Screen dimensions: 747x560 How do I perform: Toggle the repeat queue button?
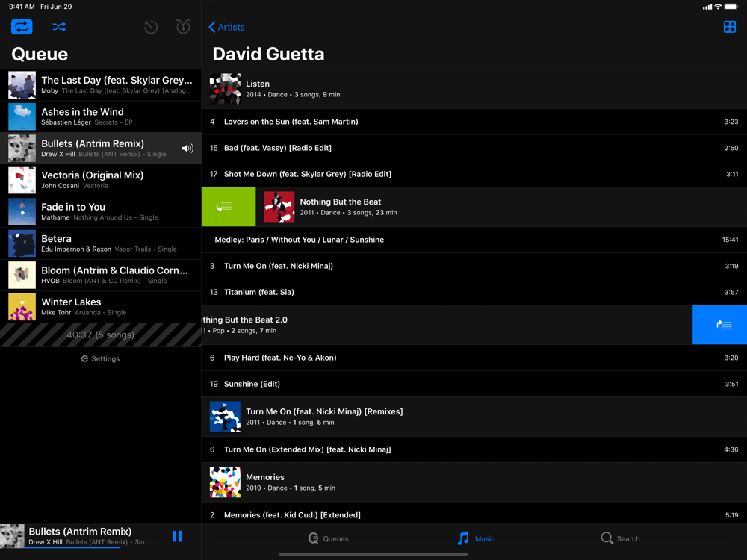point(22,27)
